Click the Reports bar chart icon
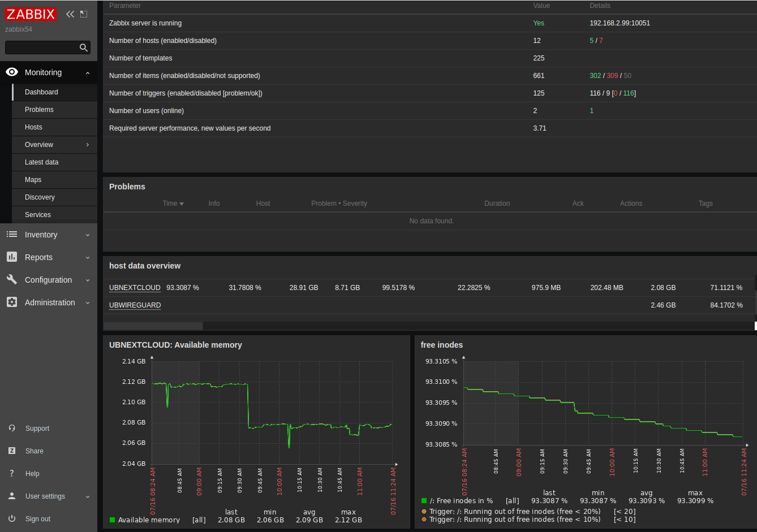The width and height of the screenshot is (757, 532). click(12, 257)
